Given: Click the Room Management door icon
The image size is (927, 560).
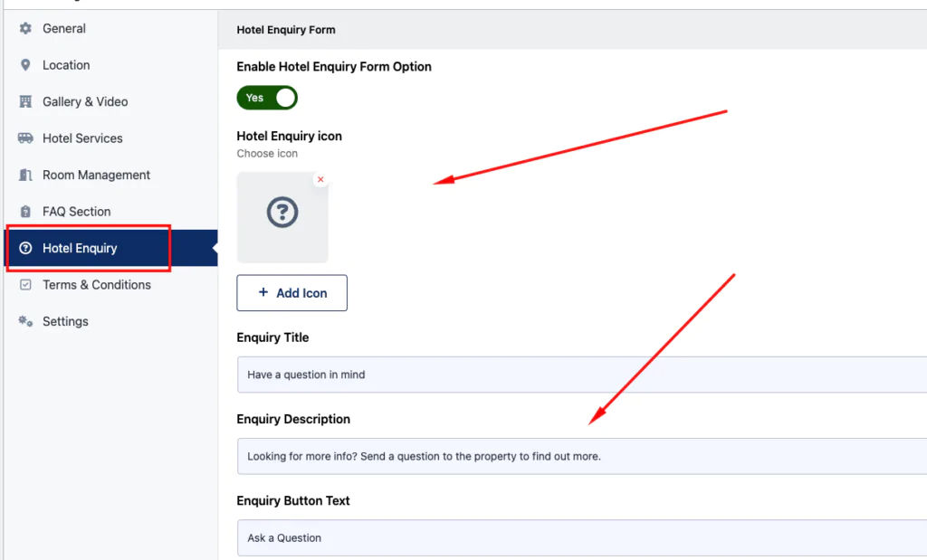Looking at the screenshot, I should (x=25, y=175).
